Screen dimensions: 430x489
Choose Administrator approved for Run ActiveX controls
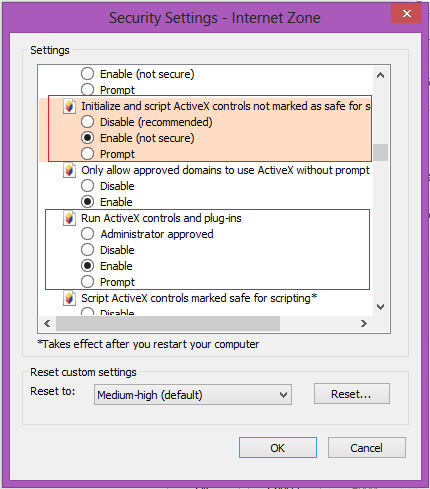click(x=87, y=234)
